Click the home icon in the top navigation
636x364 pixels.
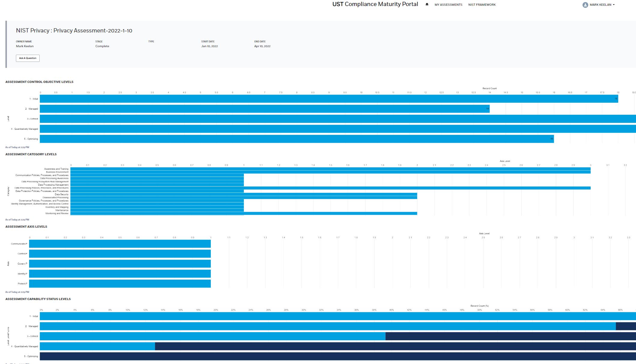[x=427, y=5]
